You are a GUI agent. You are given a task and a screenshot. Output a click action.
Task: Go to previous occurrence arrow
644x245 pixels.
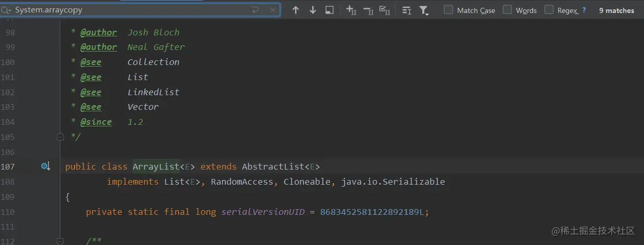coord(296,10)
